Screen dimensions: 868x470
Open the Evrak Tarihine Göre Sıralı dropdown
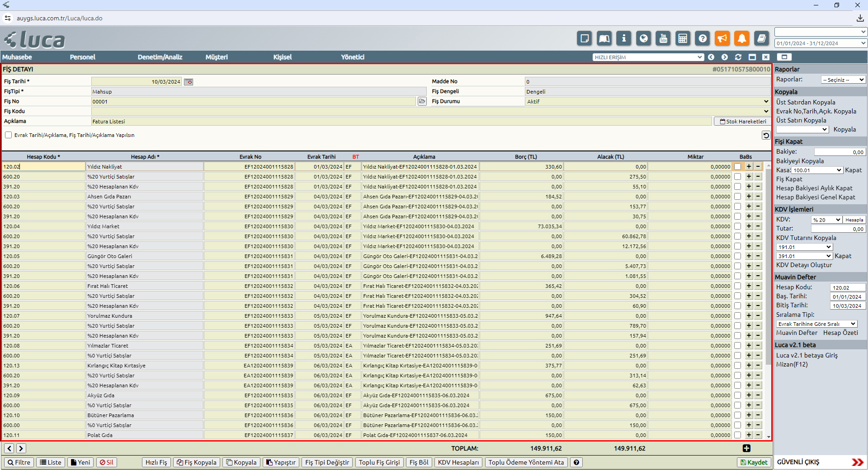tap(816, 324)
